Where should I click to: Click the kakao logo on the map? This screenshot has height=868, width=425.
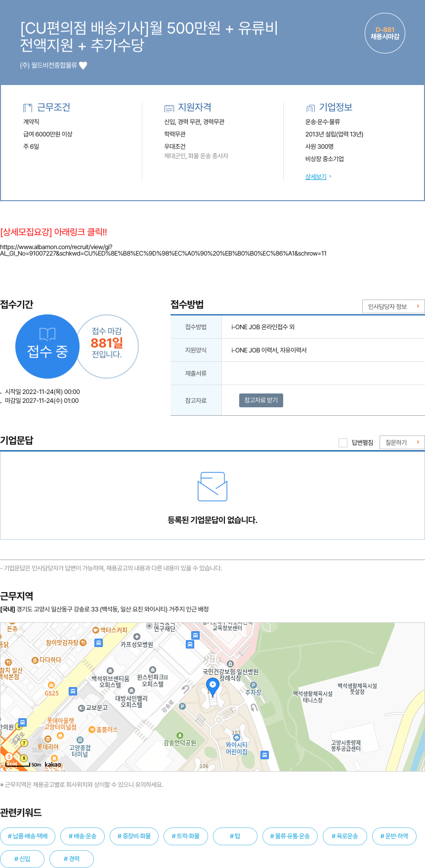pyautogui.click(x=53, y=764)
